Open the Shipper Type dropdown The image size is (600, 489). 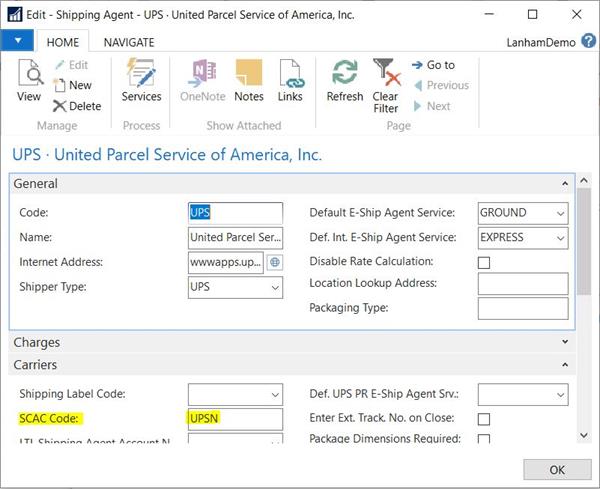tap(275, 288)
